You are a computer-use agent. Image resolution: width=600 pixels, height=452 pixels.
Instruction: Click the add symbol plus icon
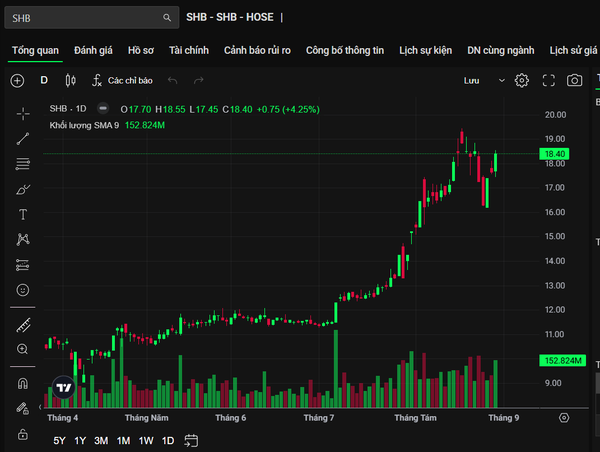pos(17,81)
